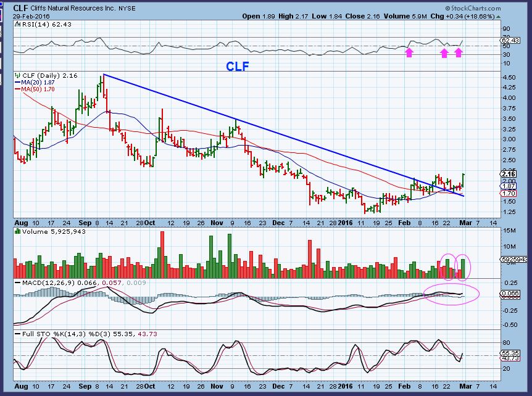This screenshot has width=532, height=396.
Task: Click the Open 1.89 value in the header
Action: [x=259, y=16]
